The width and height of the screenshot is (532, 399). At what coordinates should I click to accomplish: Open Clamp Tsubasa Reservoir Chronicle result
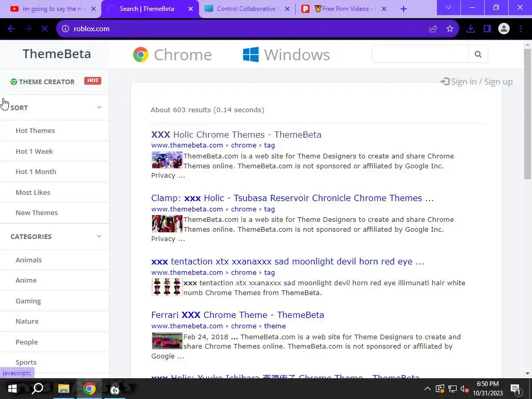(292, 198)
